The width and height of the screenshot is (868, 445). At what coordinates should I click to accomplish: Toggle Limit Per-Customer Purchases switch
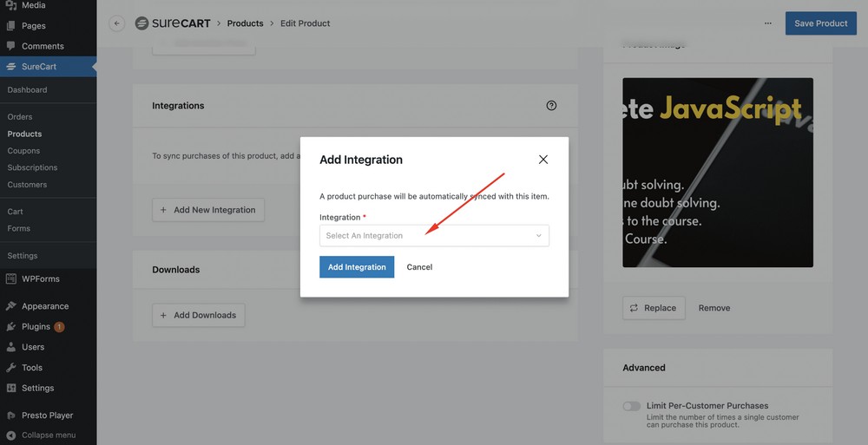click(x=631, y=406)
